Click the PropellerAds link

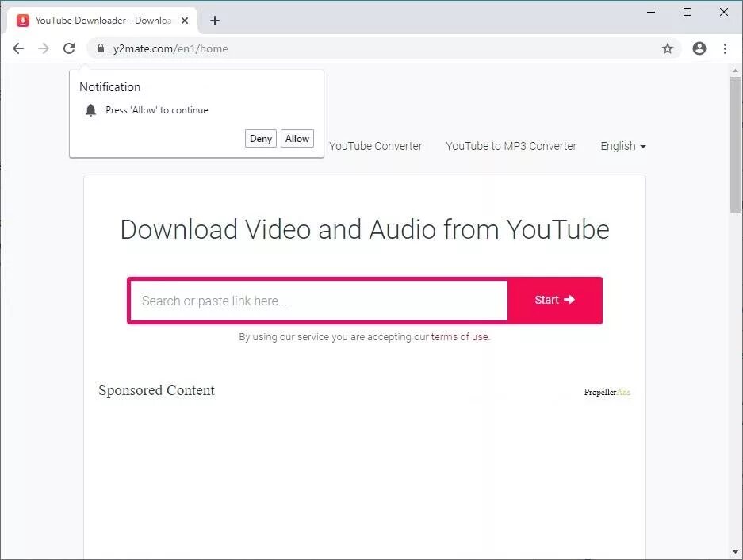607,392
